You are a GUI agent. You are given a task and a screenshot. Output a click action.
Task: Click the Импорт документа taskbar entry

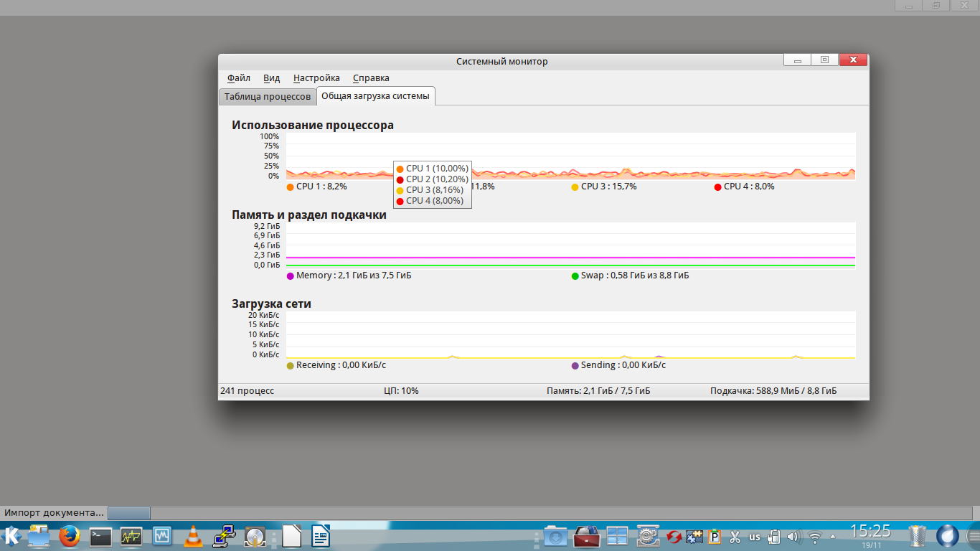tap(54, 513)
